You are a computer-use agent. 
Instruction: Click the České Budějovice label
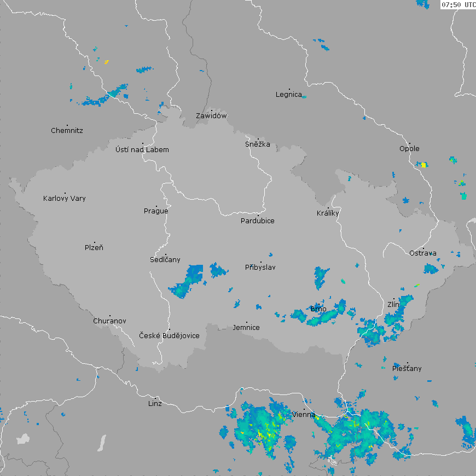[x=169, y=335]
